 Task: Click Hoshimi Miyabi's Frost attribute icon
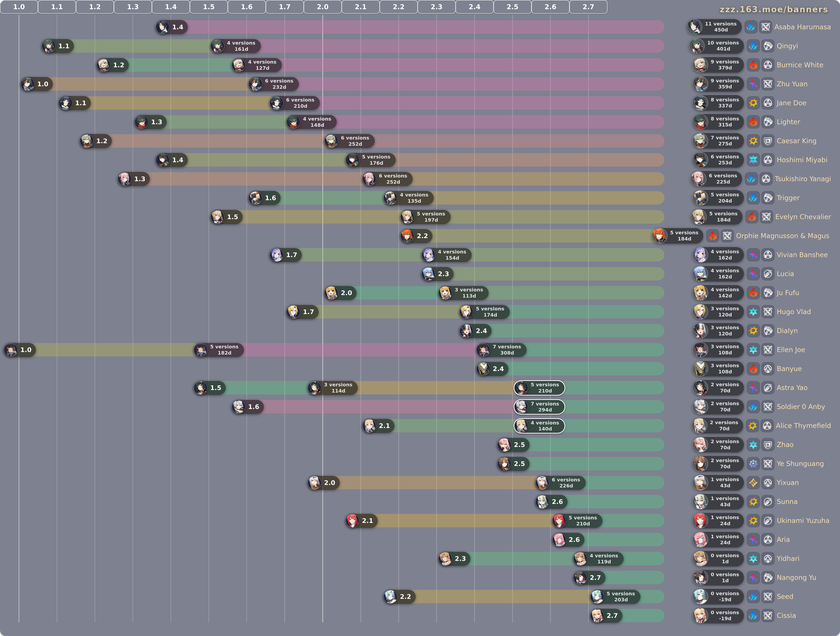753,160
